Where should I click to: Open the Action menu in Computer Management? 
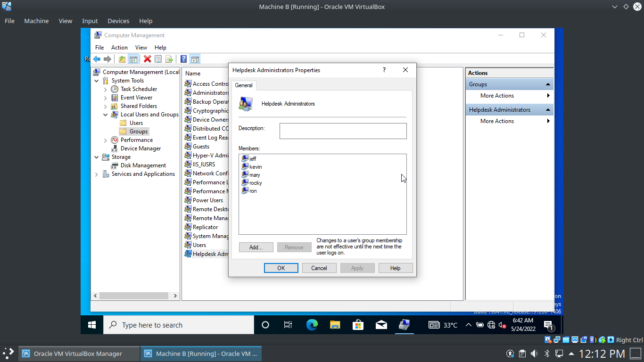[119, 48]
